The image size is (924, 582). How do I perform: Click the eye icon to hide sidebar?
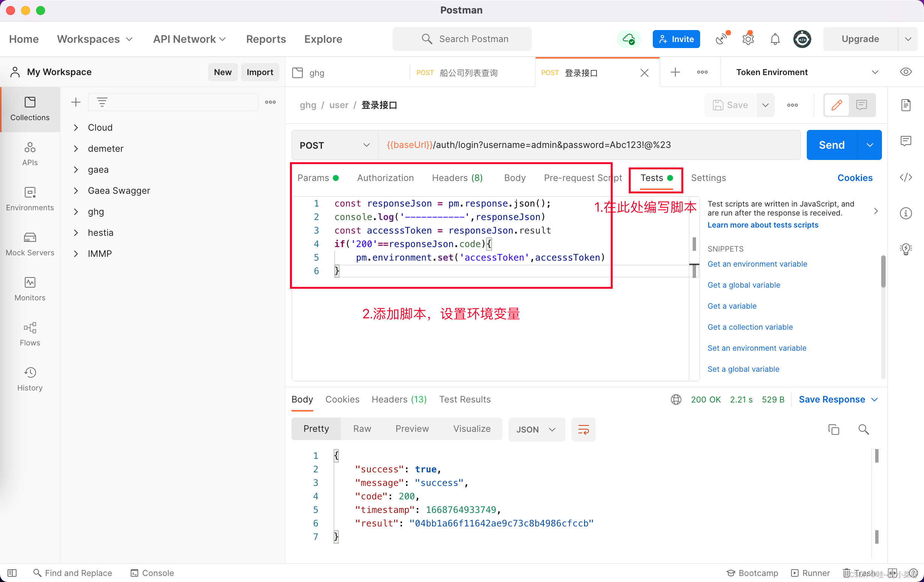[906, 72]
